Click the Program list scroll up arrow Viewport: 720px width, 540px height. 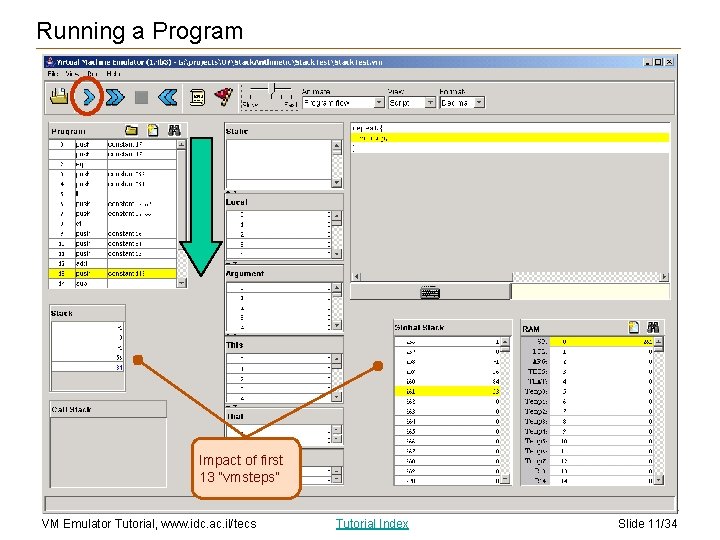click(x=181, y=144)
